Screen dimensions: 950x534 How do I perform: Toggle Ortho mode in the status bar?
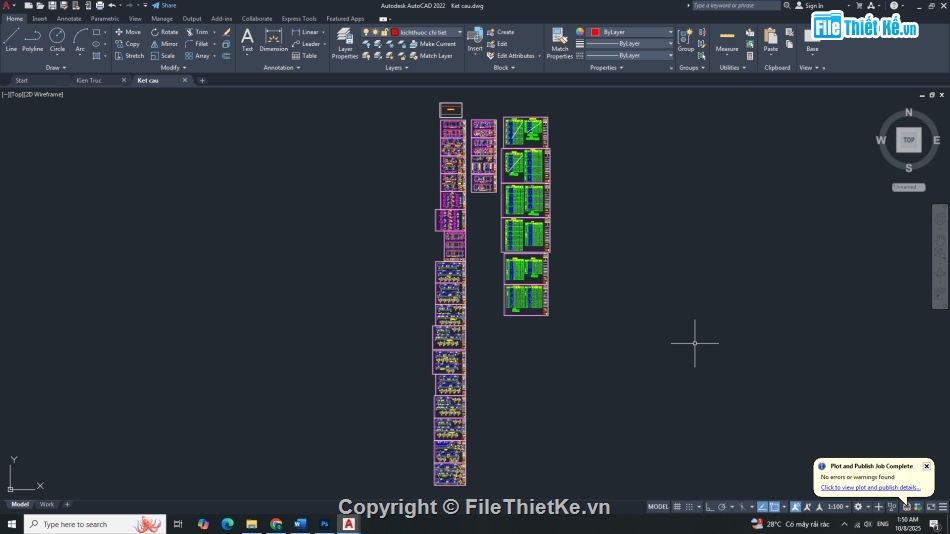(708, 507)
